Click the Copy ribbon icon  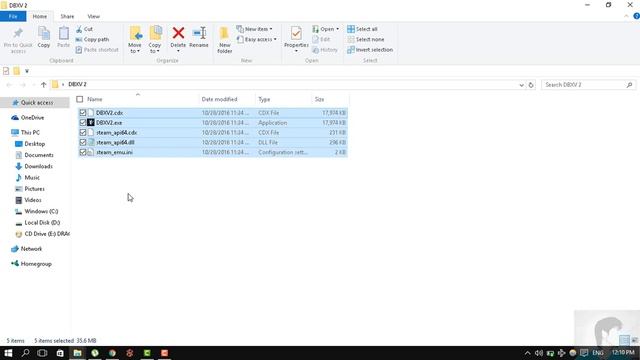pyautogui.click(x=44, y=38)
